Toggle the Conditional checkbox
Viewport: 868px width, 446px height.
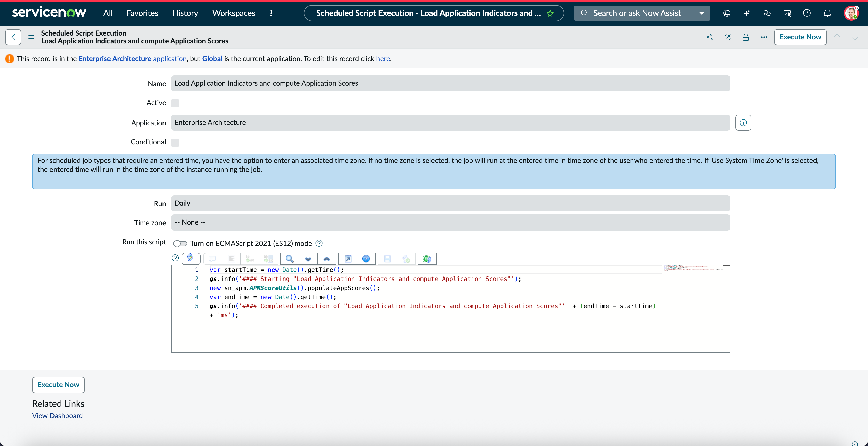175,142
